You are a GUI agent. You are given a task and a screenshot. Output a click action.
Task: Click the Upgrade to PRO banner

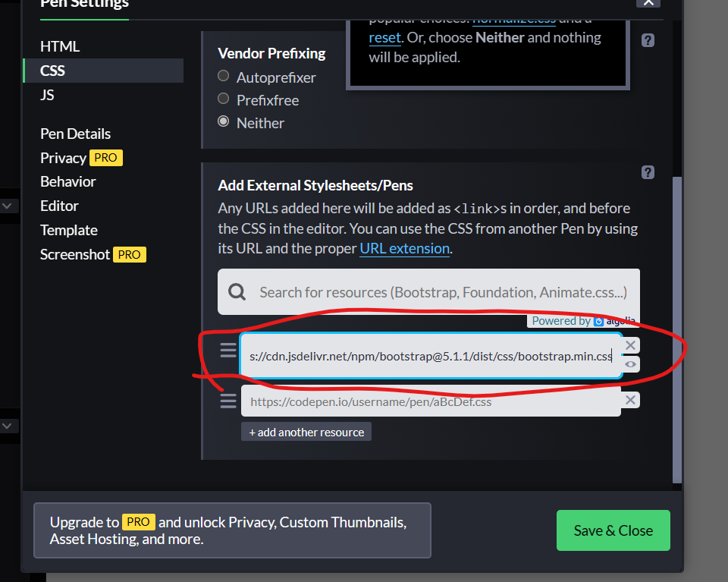[x=232, y=530]
